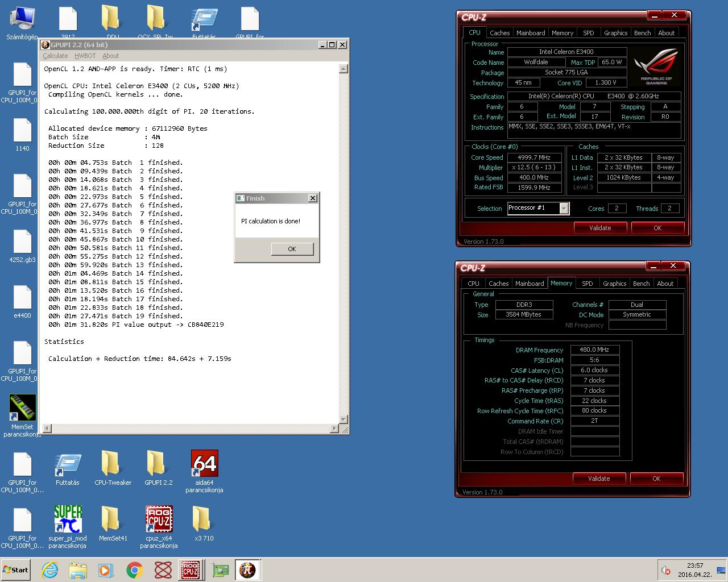The width and height of the screenshot is (728, 582).
Task: Open SPD tab in CPU-Z processor window
Action: [x=589, y=33]
